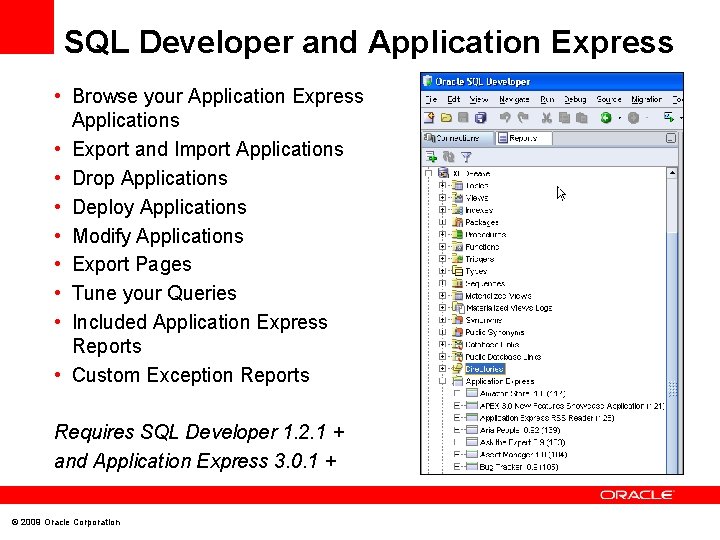Click the green Back navigation icon

pyautogui.click(x=606, y=118)
